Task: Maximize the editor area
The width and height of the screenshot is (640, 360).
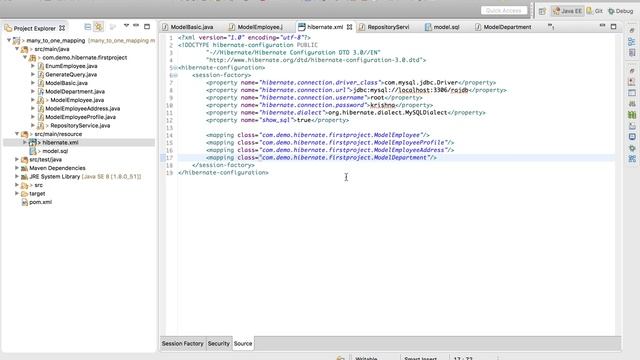Action: 613,27
